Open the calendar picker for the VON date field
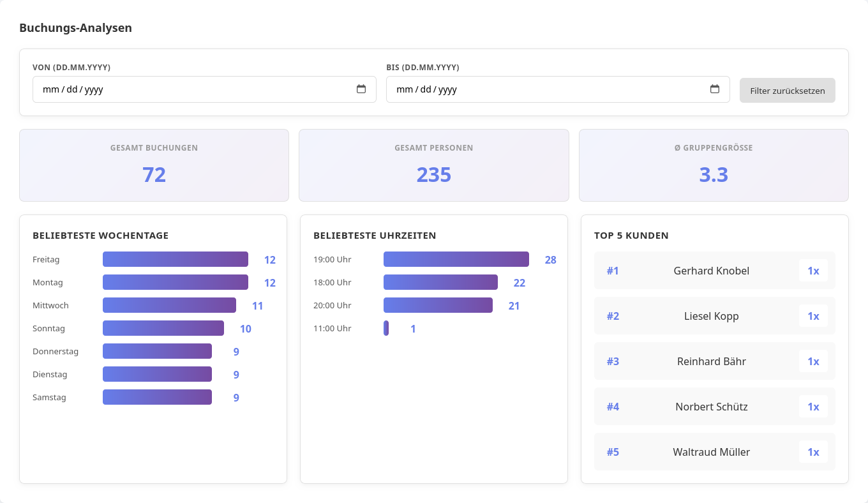 click(362, 89)
